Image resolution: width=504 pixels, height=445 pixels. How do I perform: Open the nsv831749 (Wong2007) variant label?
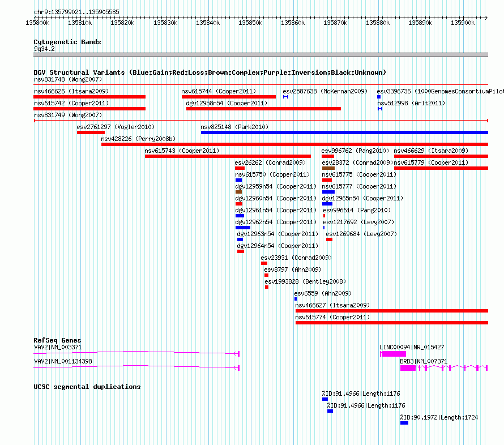68,115
